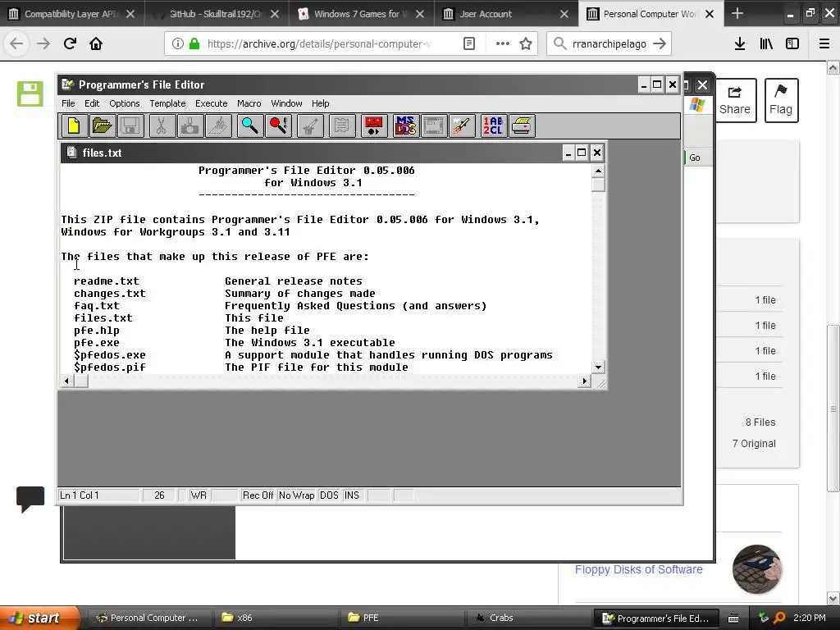Click the red magnifier Find Again icon
840x630 pixels.
click(x=279, y=126)
